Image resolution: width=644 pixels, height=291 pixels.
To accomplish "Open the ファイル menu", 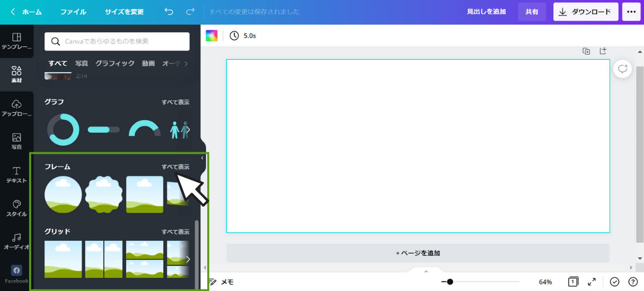I will [x=73, y=12].
